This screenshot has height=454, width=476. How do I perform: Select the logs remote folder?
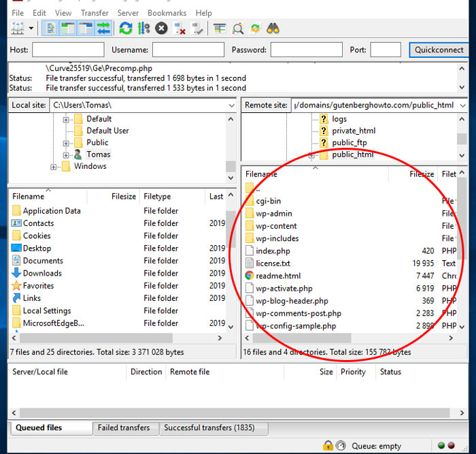click(x=339, y=119)
